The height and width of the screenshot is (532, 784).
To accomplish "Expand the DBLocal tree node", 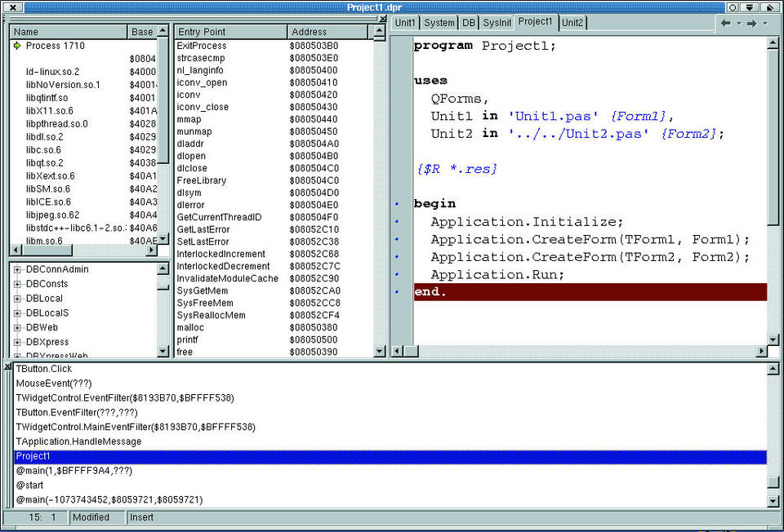I will pyautogui.click(x=17, y=299).
